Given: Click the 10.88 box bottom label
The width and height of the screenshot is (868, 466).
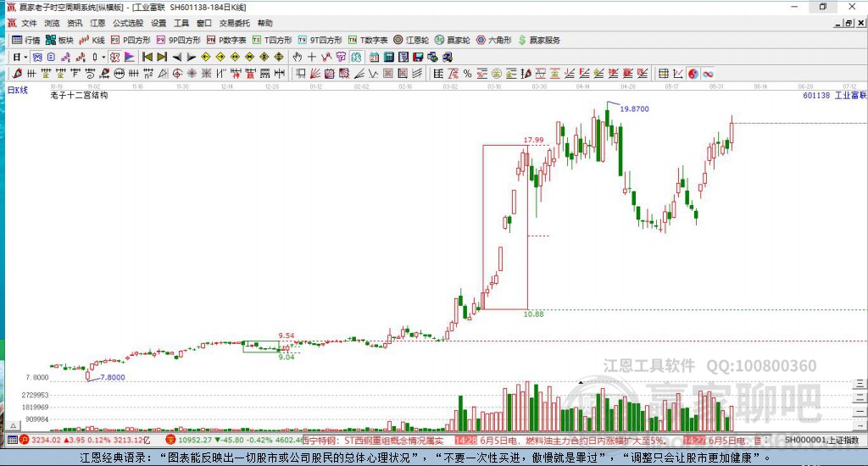Looking at the screenshot, I should point(534,313).
